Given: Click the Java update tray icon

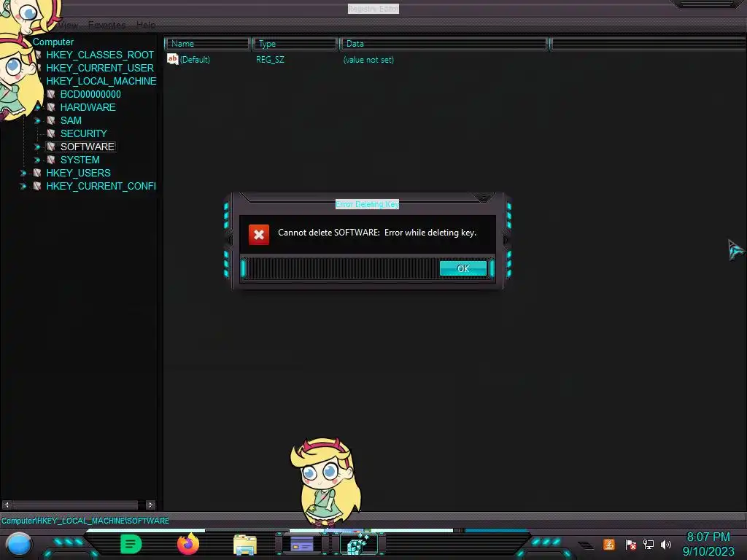Looking at the screenshot, I should pos(609,544).
